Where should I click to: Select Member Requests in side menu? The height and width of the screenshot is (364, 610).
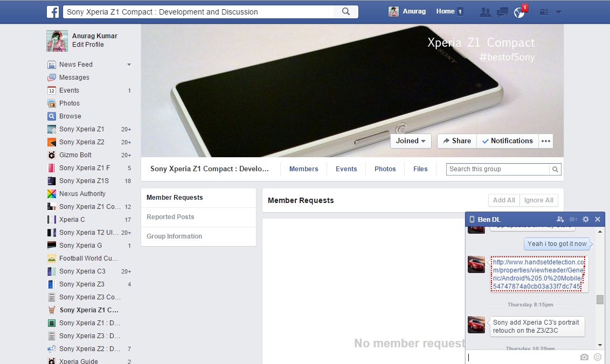click(x=198, y=198)
